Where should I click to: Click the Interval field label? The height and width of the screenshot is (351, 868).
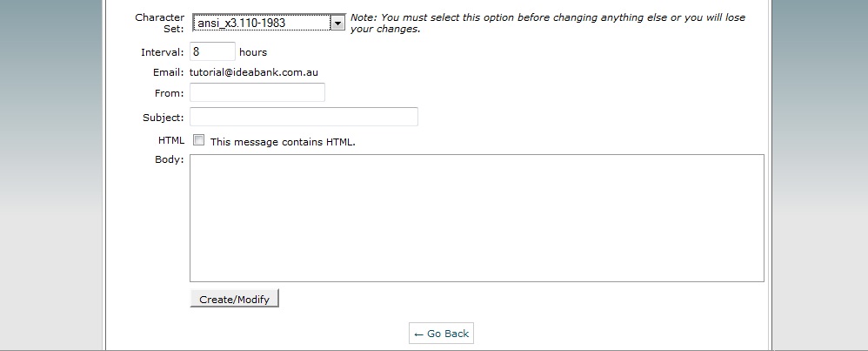point(163,52)
